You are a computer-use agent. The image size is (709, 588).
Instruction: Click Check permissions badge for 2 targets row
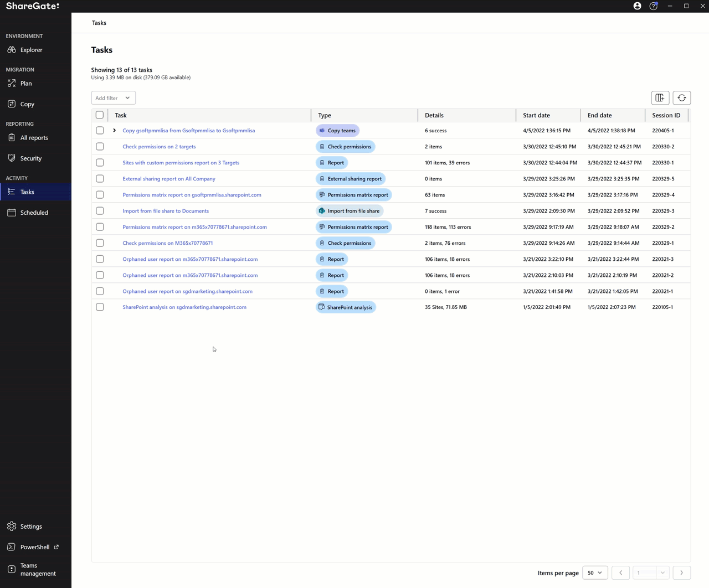pyautogui.click(x=346, y=147)
